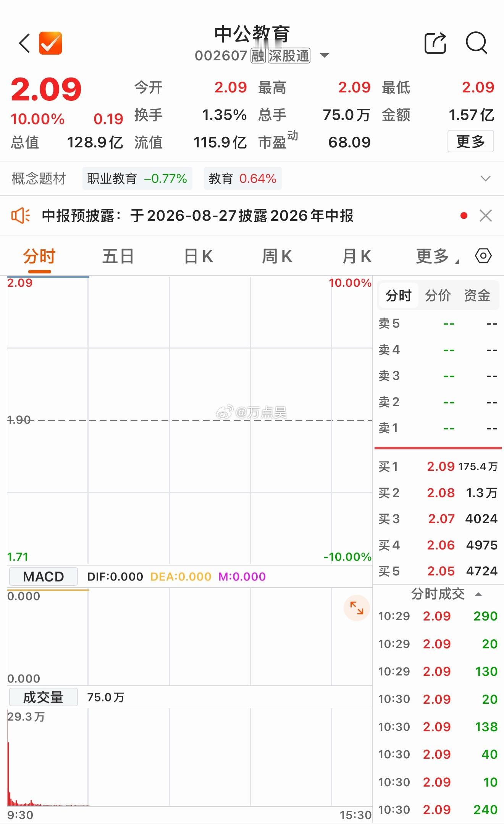
Task: Tap the 换手 1.35% value
Action: tap(225, 115)
